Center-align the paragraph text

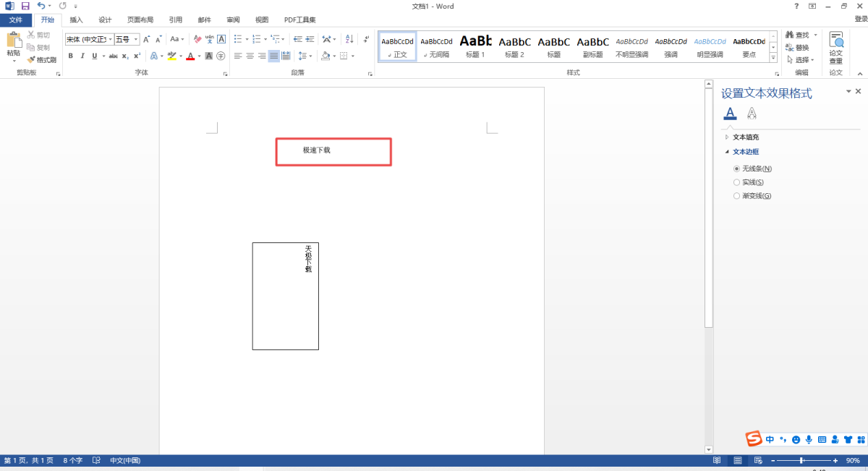point(250,56)
